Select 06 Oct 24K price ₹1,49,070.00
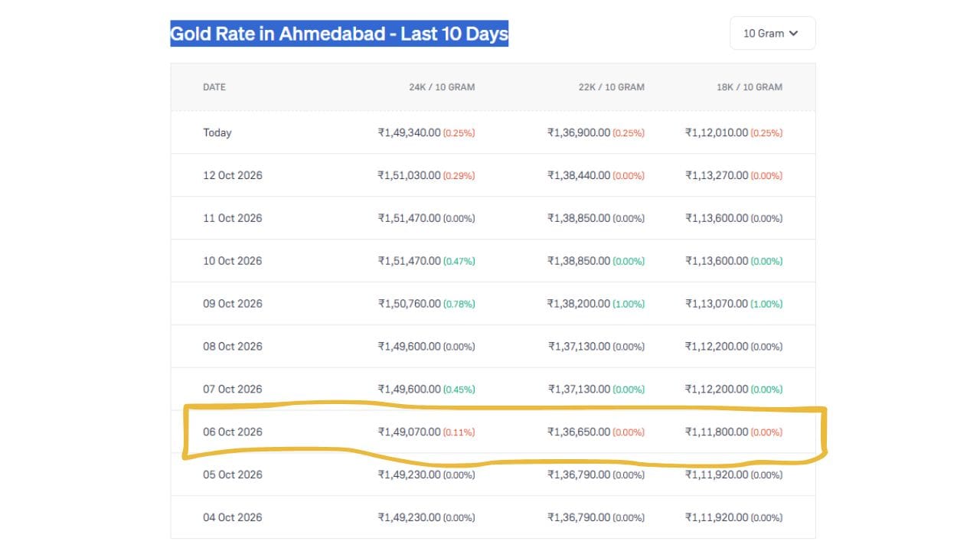This screenshot has height=551, width=980. pos(410,432)
